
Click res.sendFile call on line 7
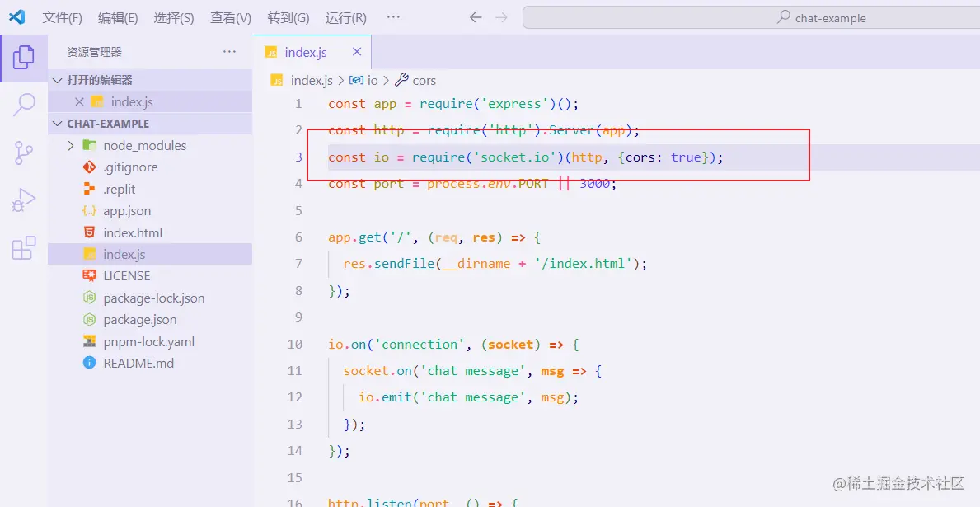click(389, 264)
